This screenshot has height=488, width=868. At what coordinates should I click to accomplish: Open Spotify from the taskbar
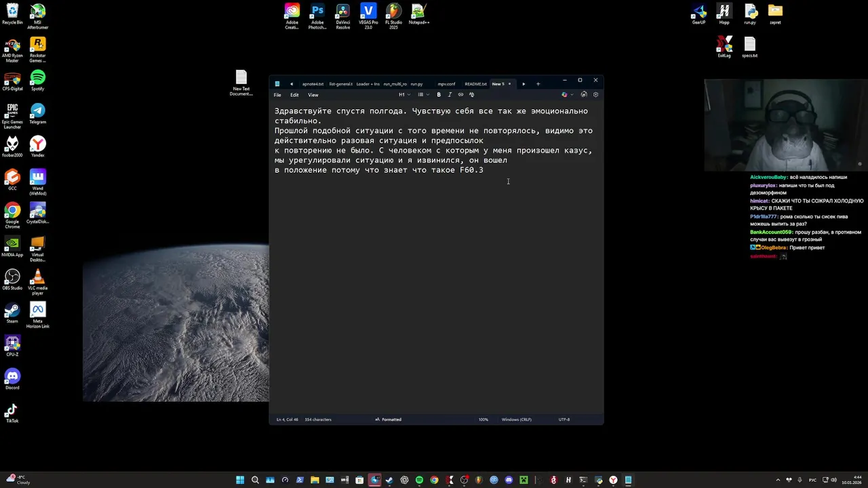pyautogui.click(x=419, y=480)
